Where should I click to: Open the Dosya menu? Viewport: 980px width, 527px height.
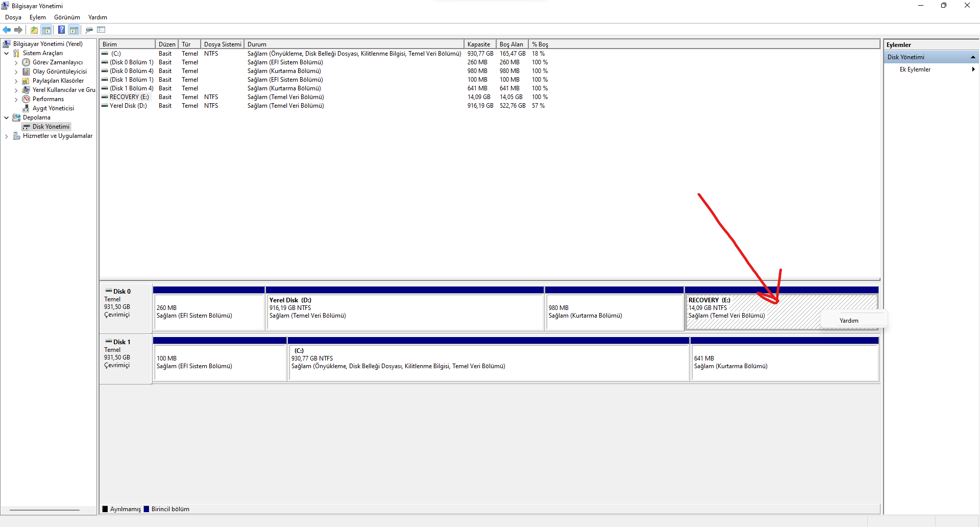tap(13, 17)
